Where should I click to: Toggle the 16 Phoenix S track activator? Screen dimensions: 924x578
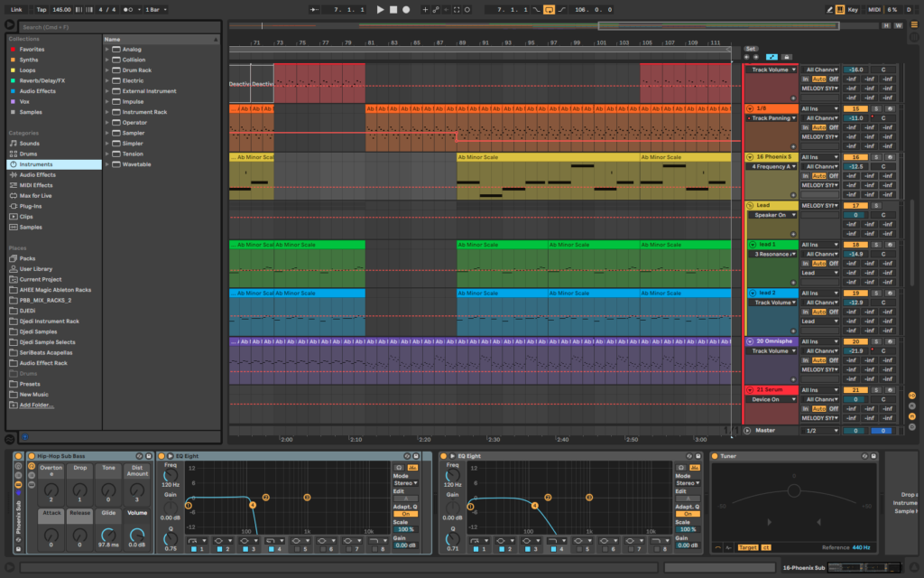855,157
